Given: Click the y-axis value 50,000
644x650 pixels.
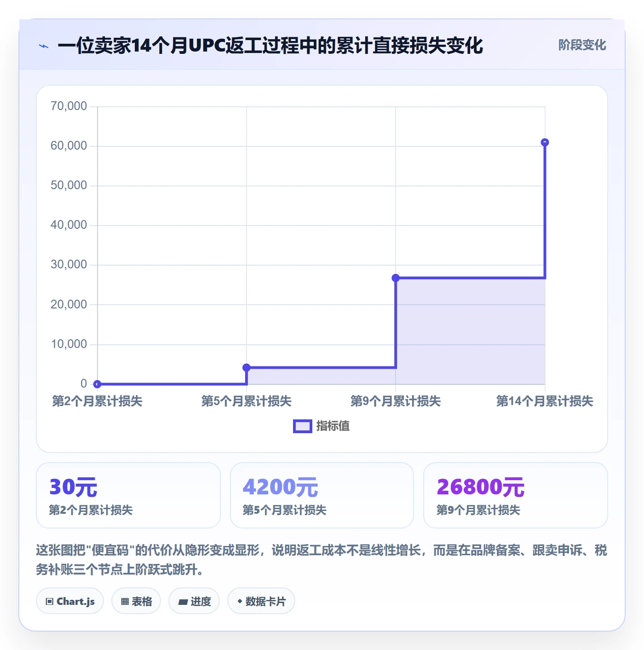Looking at the screenshot, I should [x=69, y=186].
